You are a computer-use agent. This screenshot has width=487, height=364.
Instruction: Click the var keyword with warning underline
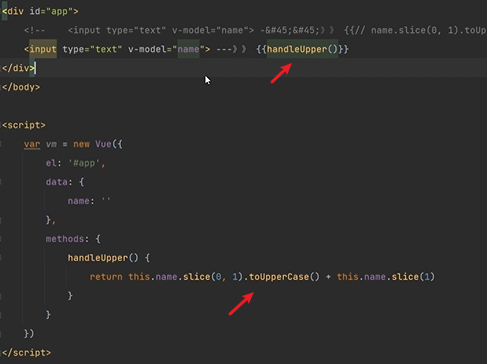(x=32, y=144)
